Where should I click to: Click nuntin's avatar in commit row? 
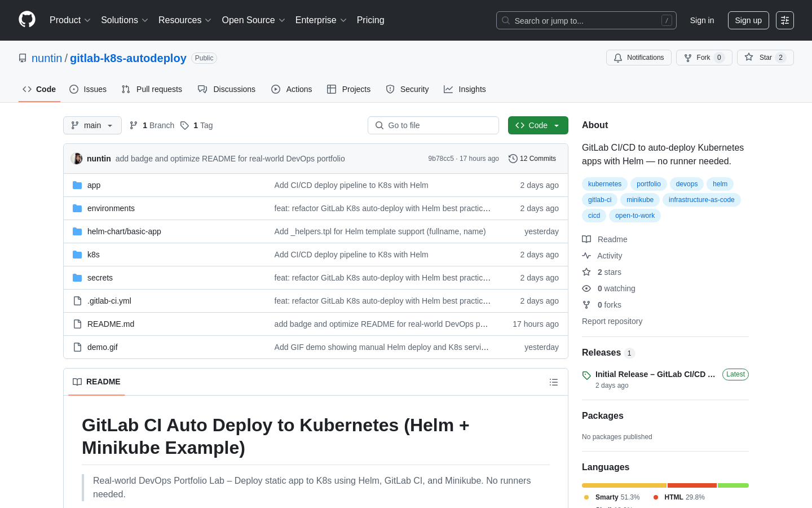coord(77,159)
